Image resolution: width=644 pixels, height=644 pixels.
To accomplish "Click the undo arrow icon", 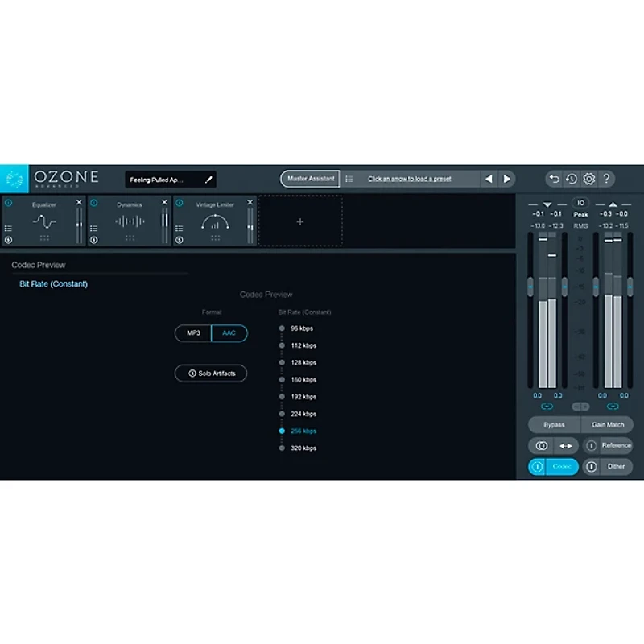I will pyautogui.click(x=553, y=179).
